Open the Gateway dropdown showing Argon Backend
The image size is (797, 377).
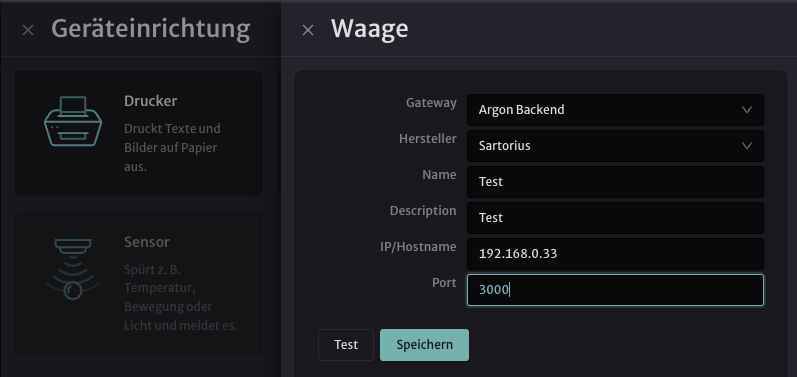pyautogui.click(x=615, y=110)
